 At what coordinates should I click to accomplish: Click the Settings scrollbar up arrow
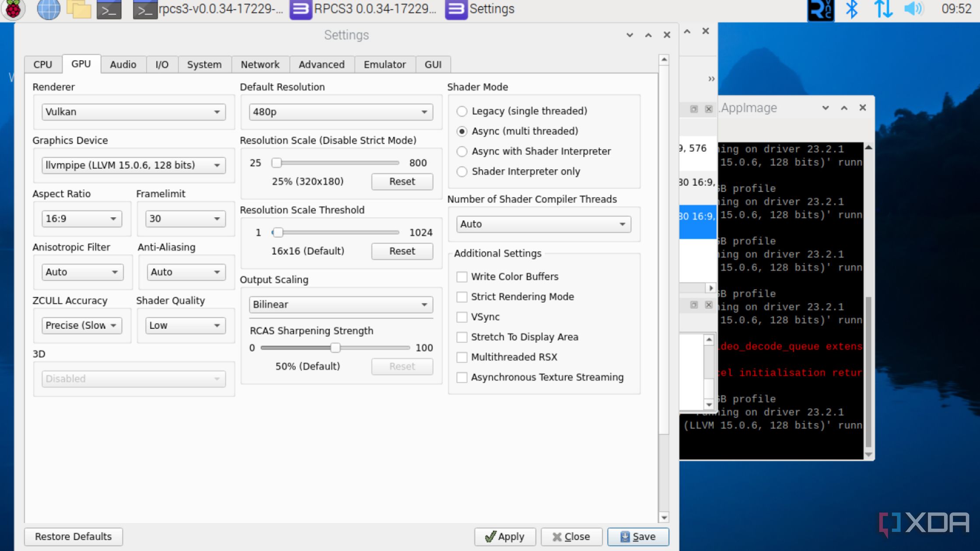pyautogui.click(x=664, y=59)
